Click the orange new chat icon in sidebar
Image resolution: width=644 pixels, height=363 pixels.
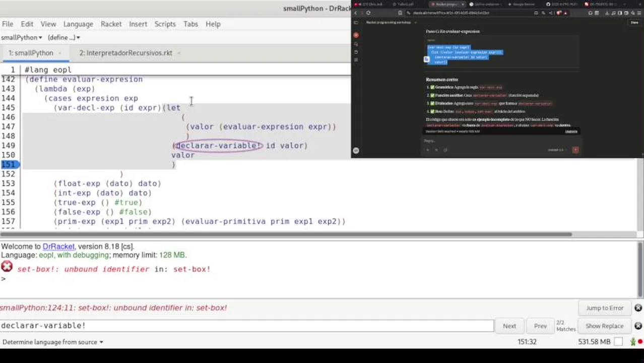(x=356, y=35)
